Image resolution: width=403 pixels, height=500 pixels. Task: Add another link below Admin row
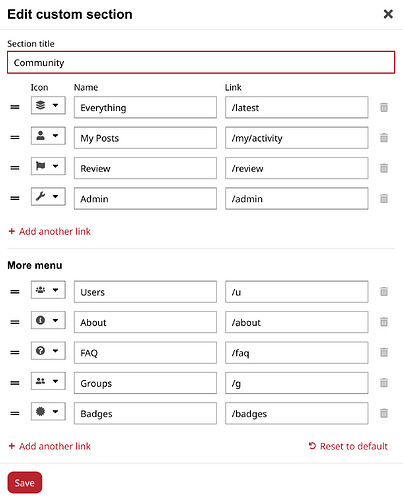tap(50, 231)
